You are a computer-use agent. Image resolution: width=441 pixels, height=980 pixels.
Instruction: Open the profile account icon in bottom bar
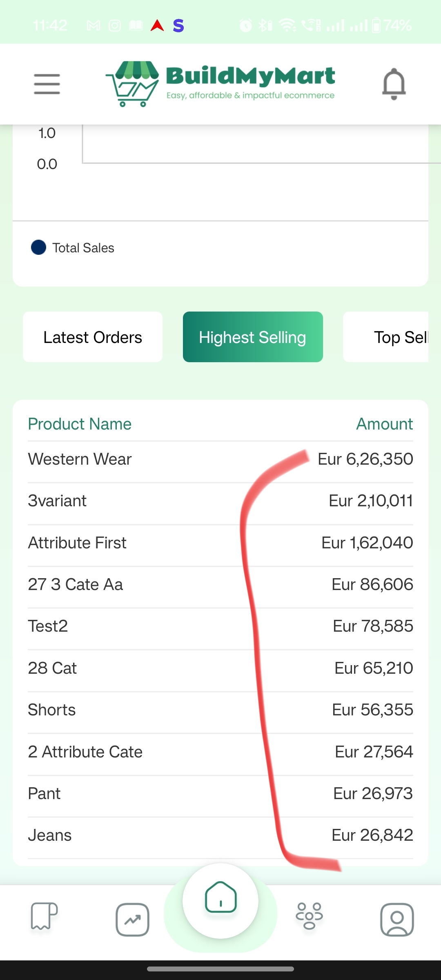[397, 920]
